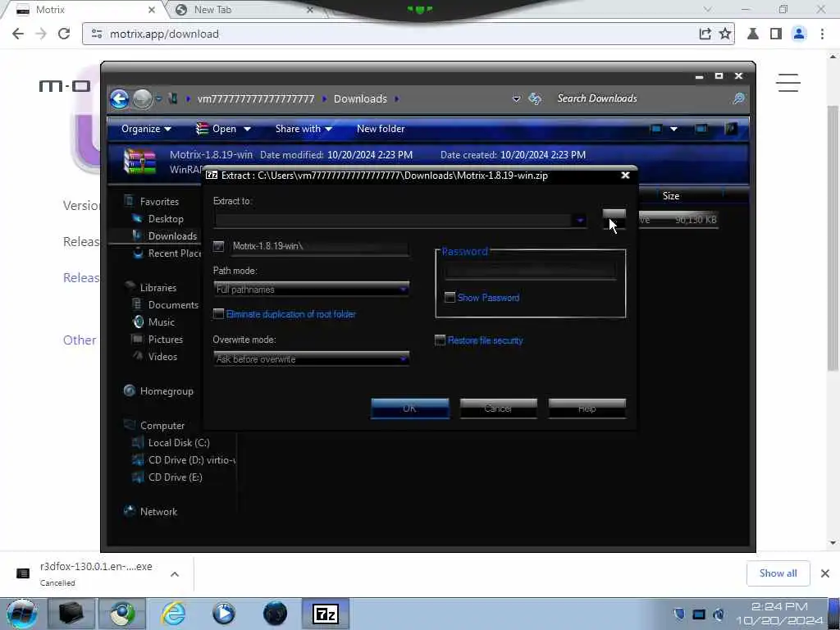Open Internet Explorer from the taskbar
The width and height of the screenshot is (840, 630).
174,614
